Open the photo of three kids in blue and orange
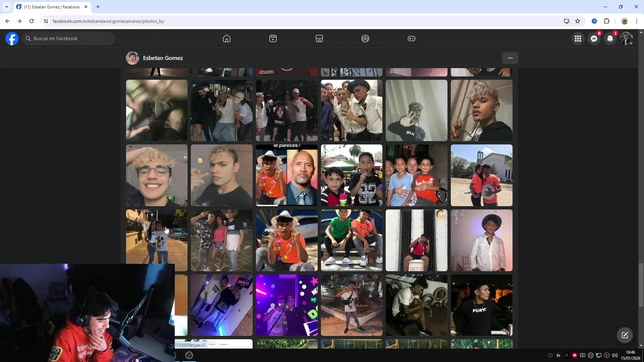Screen dimensions: 644x362 click(417, 175)
